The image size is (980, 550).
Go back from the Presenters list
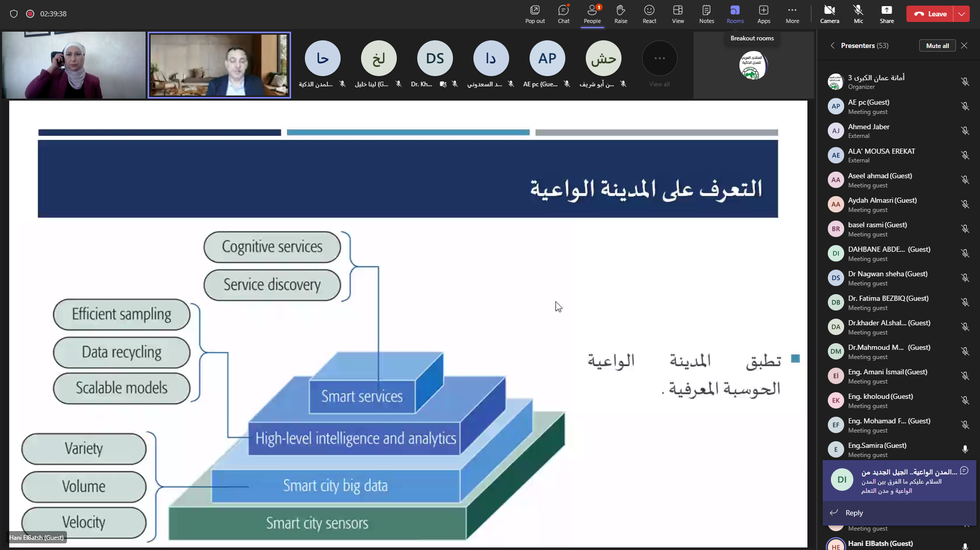[832, 45]
